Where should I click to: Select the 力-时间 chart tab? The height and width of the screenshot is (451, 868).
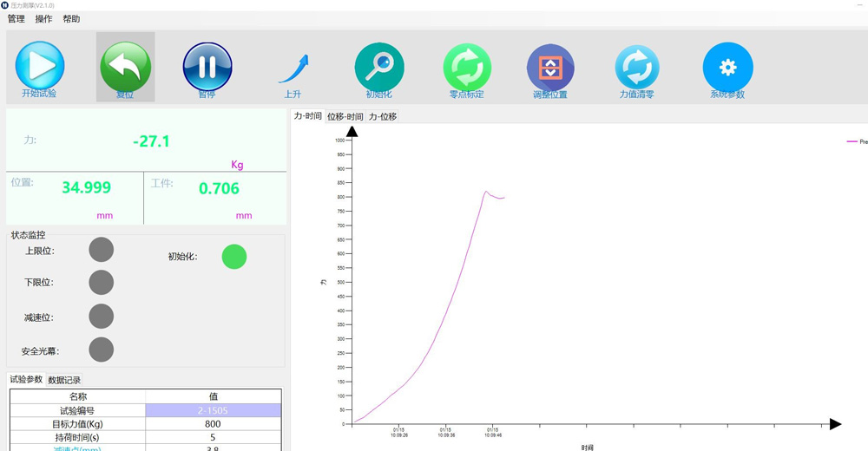point(308,115)
